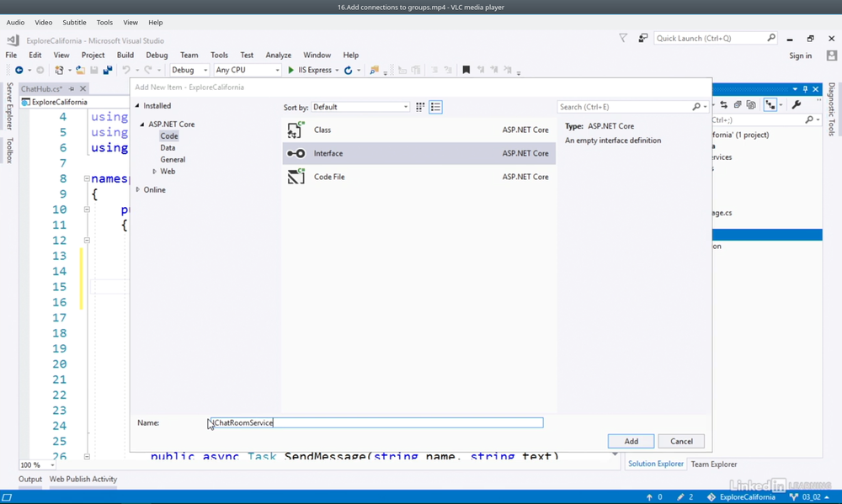
Task: Open VLC Subtitle menu
Action: pos(74,23)
